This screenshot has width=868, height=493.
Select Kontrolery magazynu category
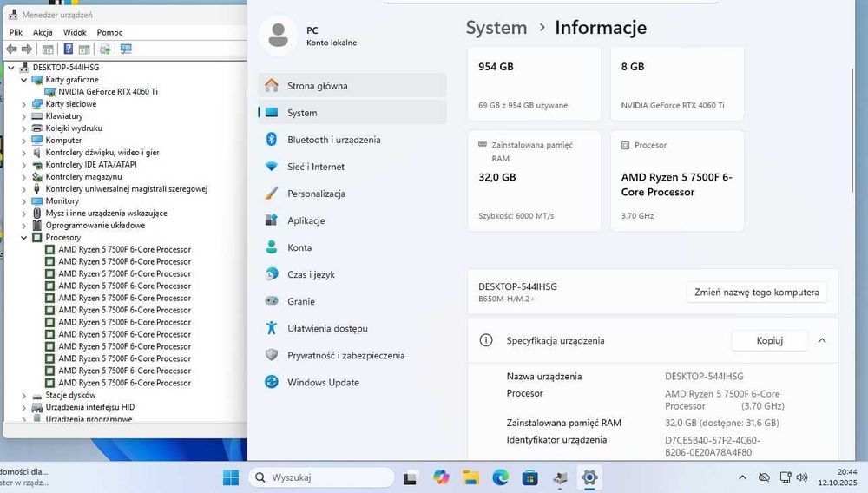(83, 176)
